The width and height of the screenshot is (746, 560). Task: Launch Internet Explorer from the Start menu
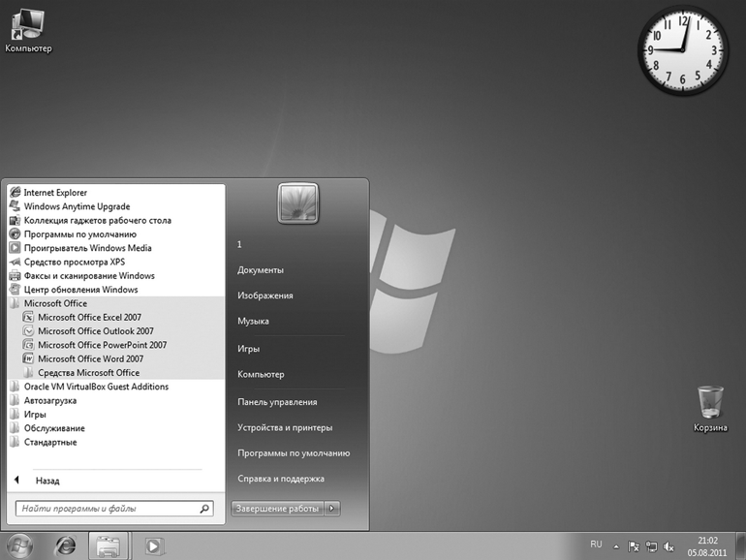coord(55,193)
